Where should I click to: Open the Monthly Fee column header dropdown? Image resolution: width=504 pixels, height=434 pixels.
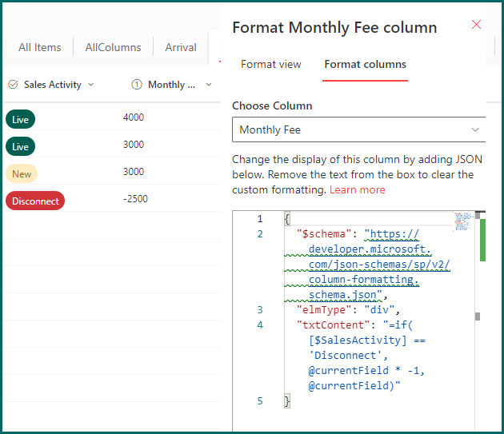tap(209, 85)
